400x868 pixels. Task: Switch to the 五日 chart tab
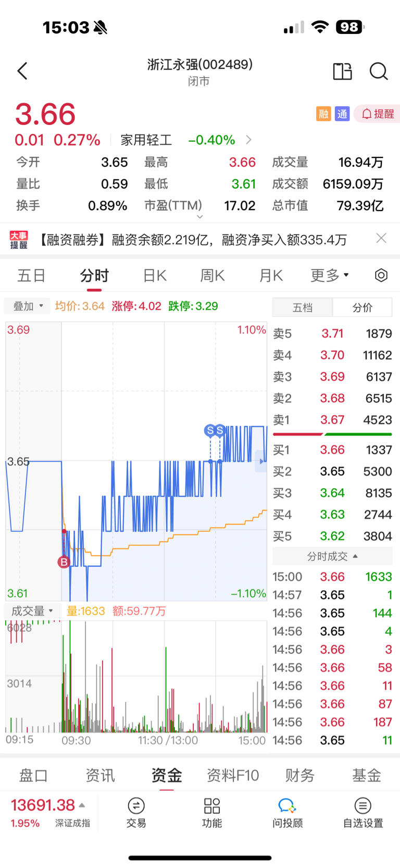click(32, 275)
